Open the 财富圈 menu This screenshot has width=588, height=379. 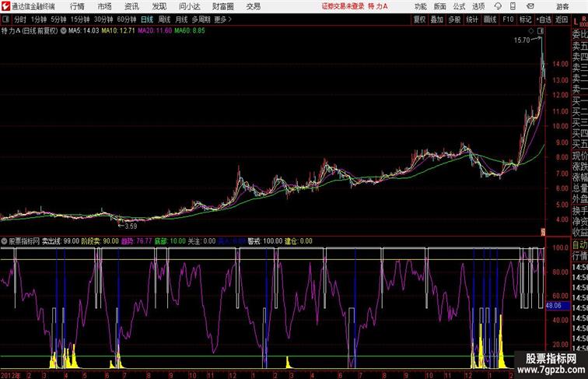[x=222, y=6]
